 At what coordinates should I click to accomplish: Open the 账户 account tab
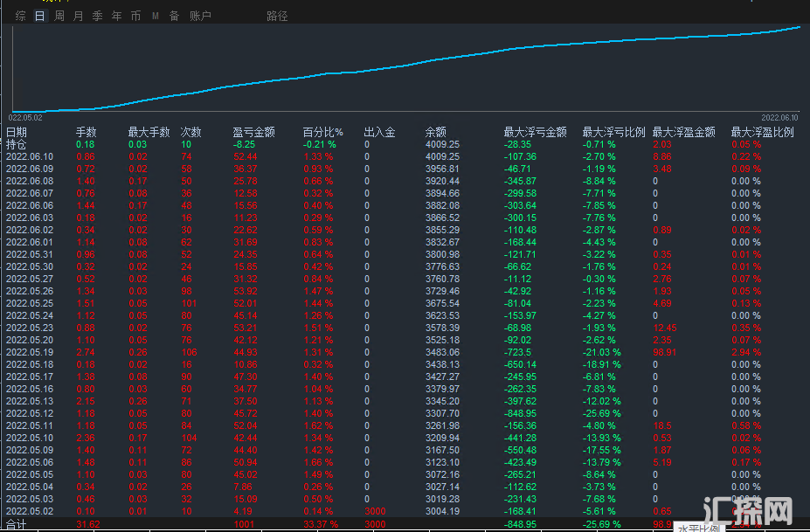coord(200,16)
